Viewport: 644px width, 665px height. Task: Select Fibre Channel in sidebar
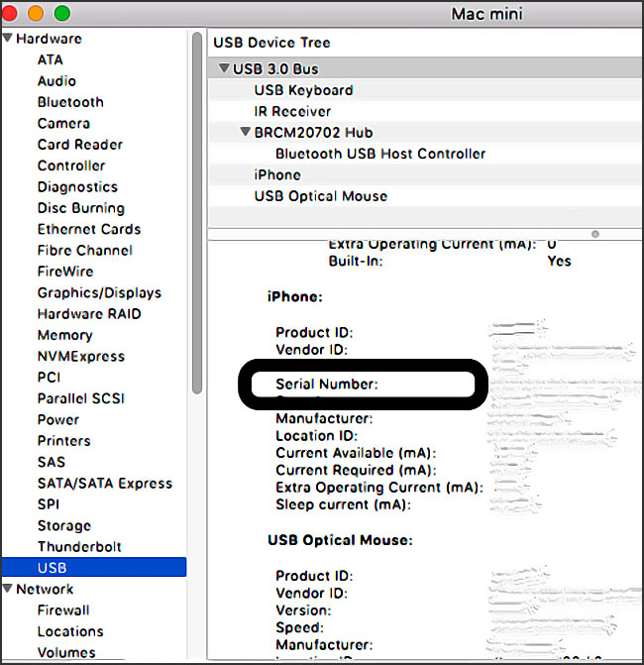[x=85, y=251]
